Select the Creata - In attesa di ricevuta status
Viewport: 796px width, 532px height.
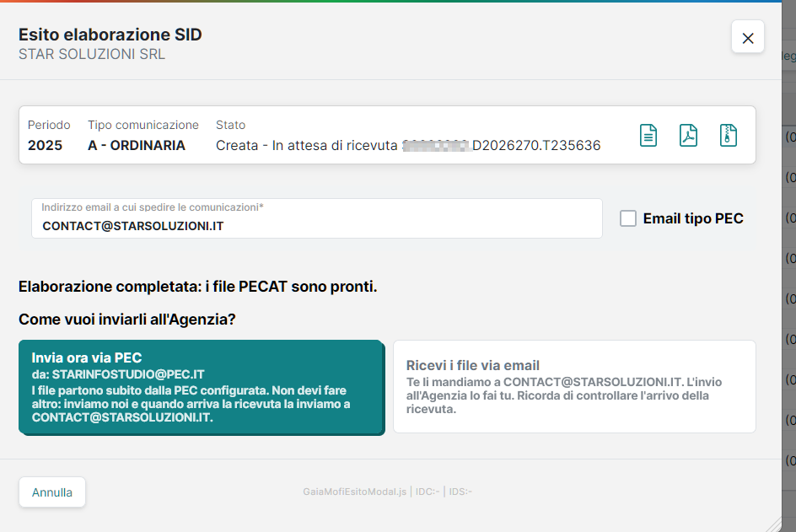pyautogui.click(x=306, y=145)
